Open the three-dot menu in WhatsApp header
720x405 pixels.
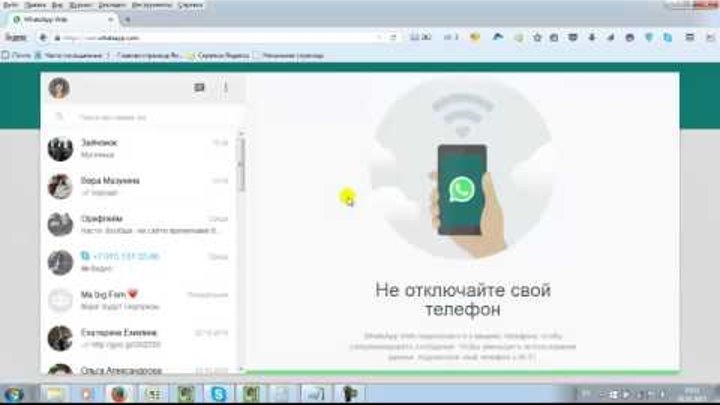(x=225, y=87)
